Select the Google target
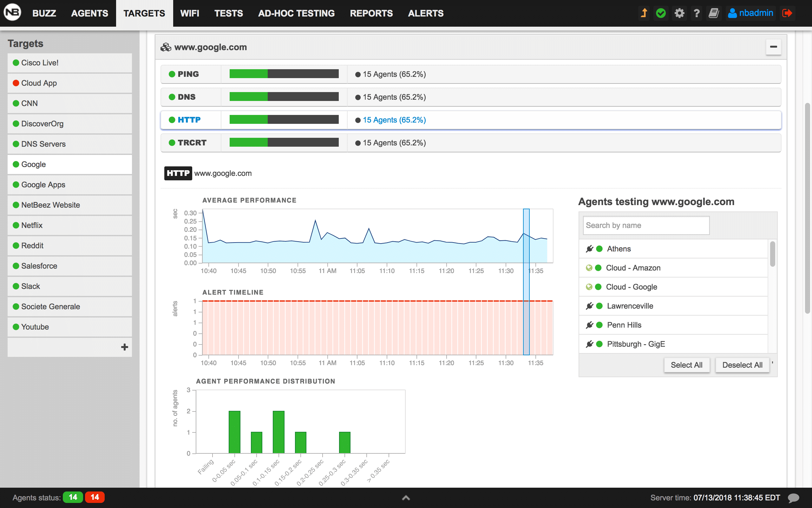812x508 pixels. pos(70,164)
